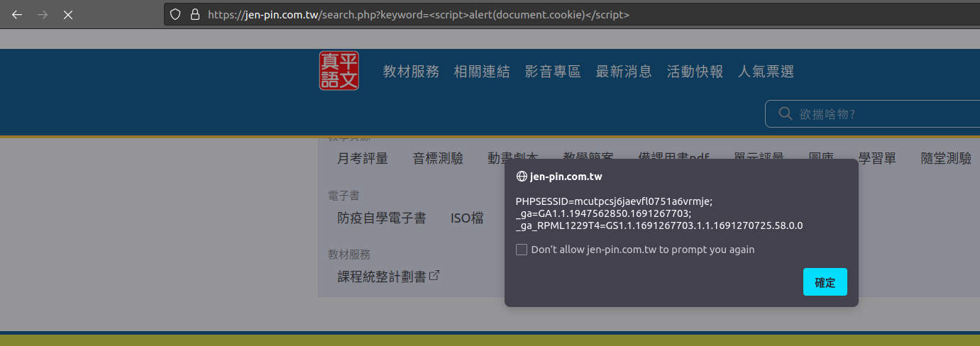Open the ISO檔 link
Viewport: 980px width, 346px height.
click(467, 218)
